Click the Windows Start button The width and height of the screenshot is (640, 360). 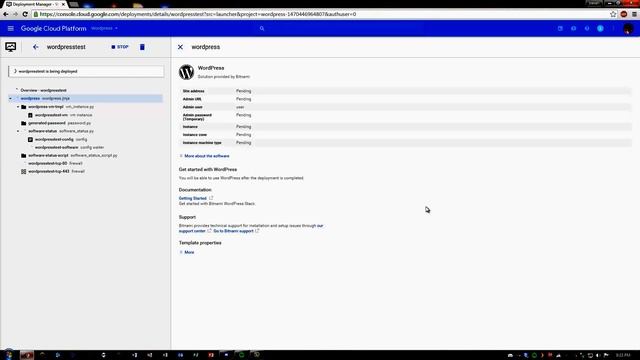[9, 355]
